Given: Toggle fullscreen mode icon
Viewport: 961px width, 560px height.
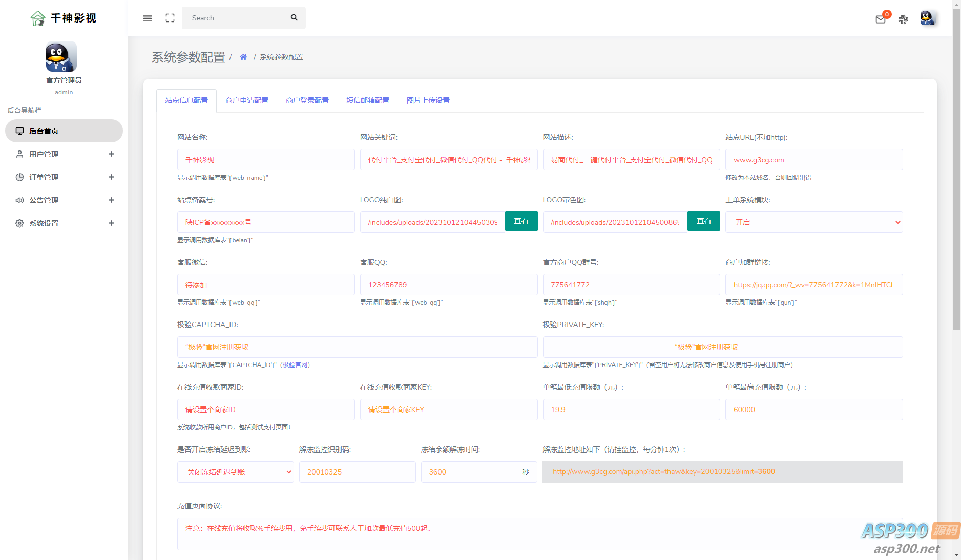Looking at the screenshot, I should [170, 18].
